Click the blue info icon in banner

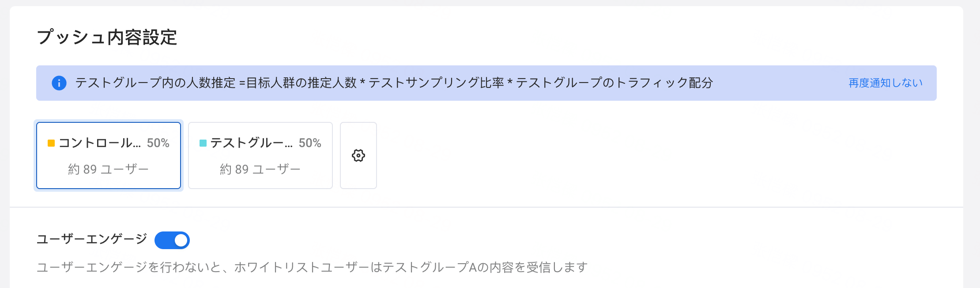59,83
